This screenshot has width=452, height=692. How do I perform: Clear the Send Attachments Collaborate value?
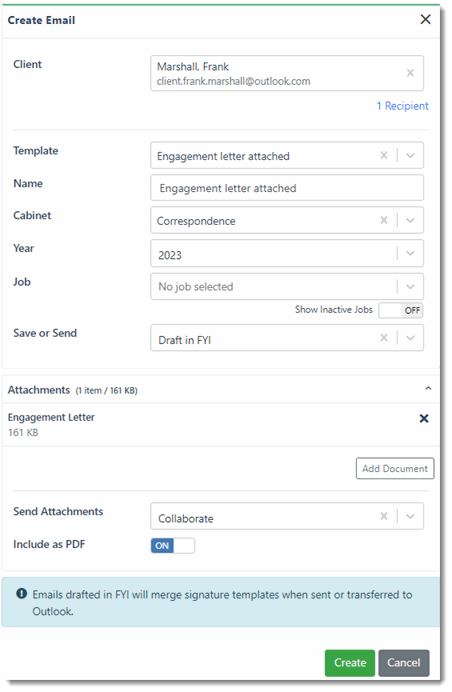coord(384,516)
